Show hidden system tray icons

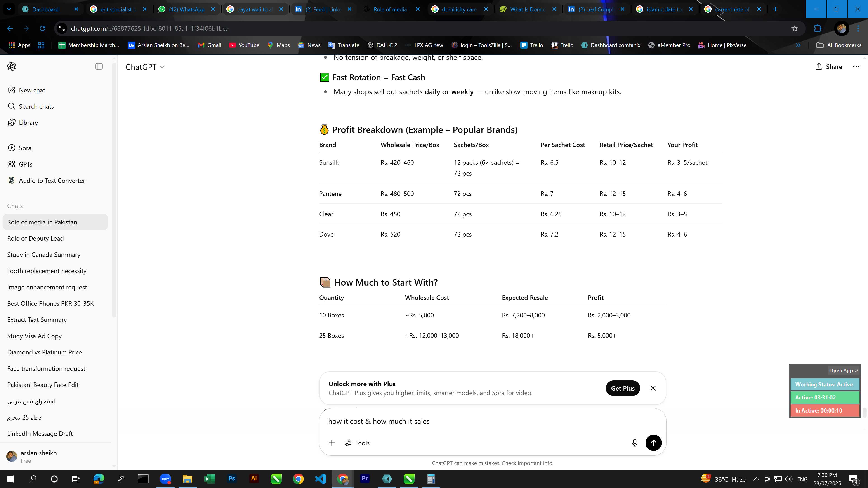tap(756, 479)
